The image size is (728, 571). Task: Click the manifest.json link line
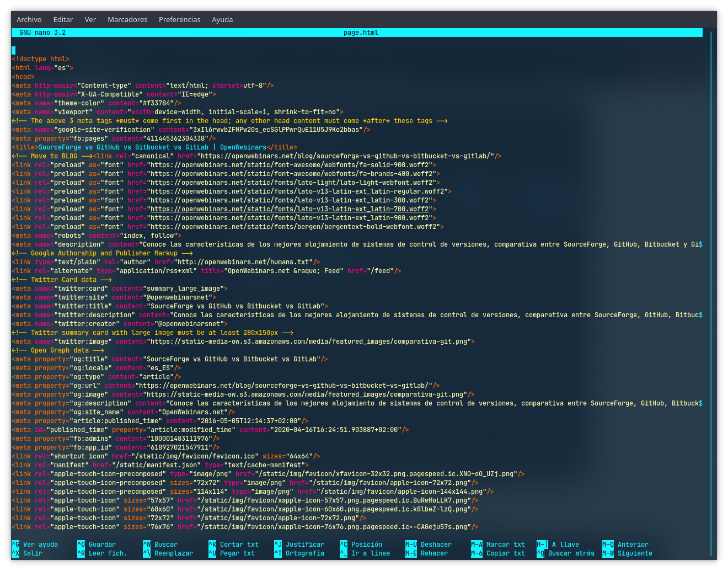pos(160,465)
